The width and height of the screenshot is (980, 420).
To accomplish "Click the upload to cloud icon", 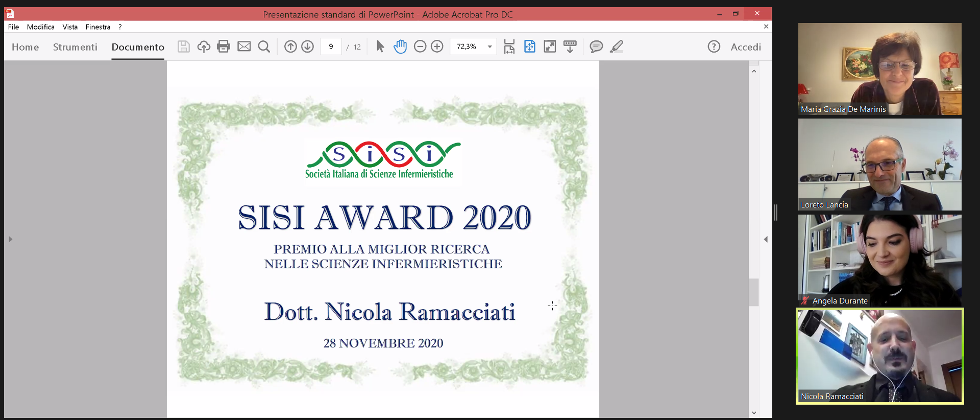I will pos(204,46).
